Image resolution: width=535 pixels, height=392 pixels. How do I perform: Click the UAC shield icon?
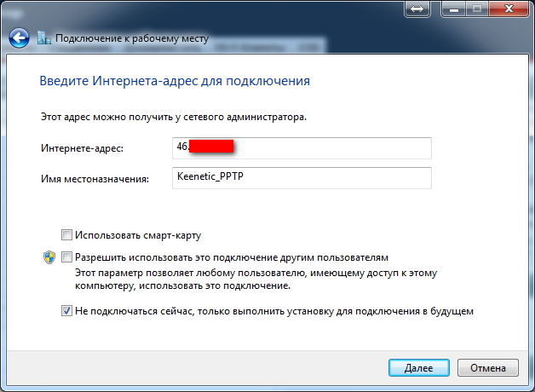(49, 257)
